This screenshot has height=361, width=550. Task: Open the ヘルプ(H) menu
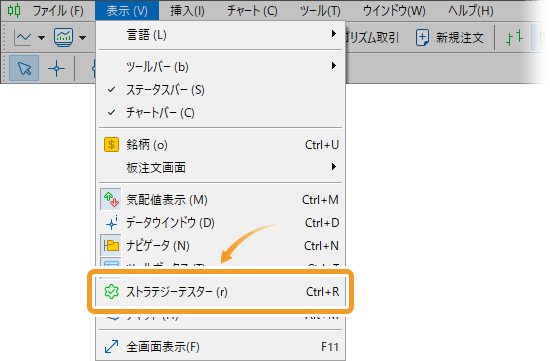470,11
